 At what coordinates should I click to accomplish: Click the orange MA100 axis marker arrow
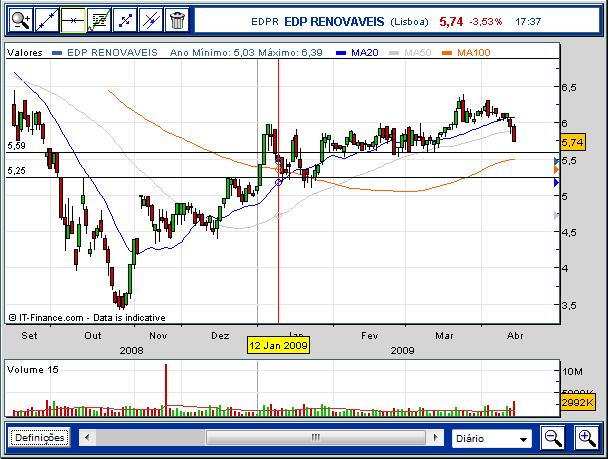[556, 170]
